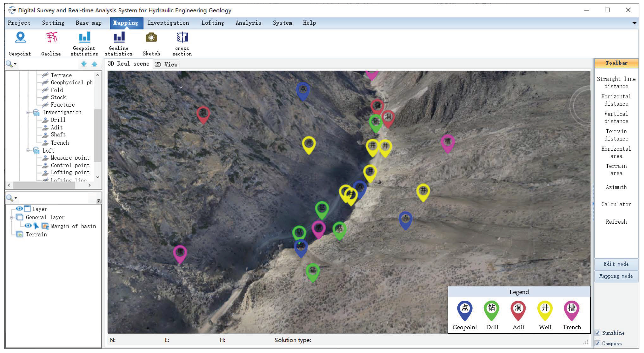The width and height of the screenshot is (644, 353).
Task: Open the top search dropdown arrow
Action: pos(15,64)
